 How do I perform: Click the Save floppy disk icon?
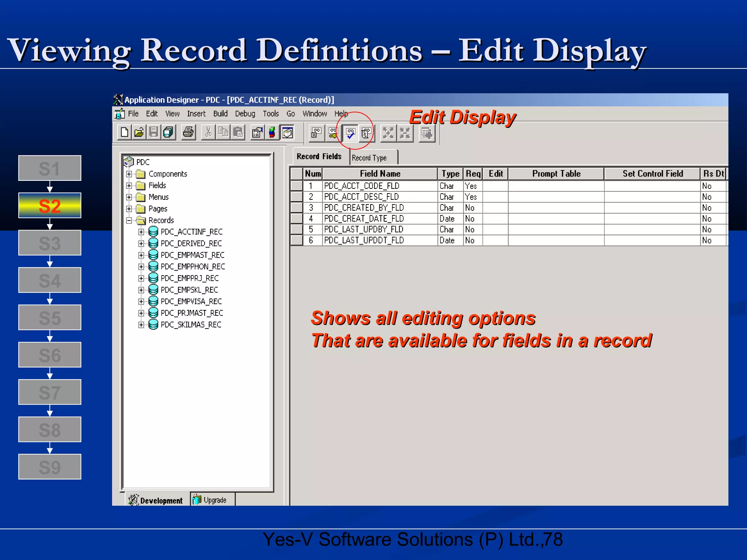[154, 132]
